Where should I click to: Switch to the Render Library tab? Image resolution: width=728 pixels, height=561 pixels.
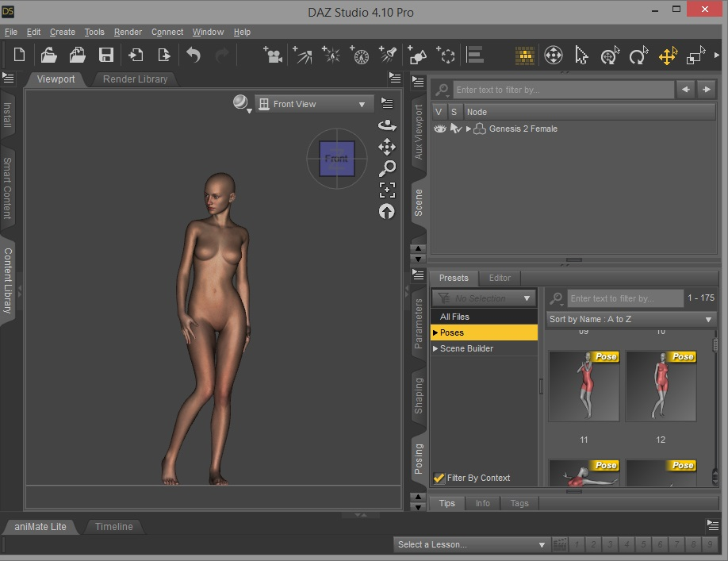(x=135, y=79)
